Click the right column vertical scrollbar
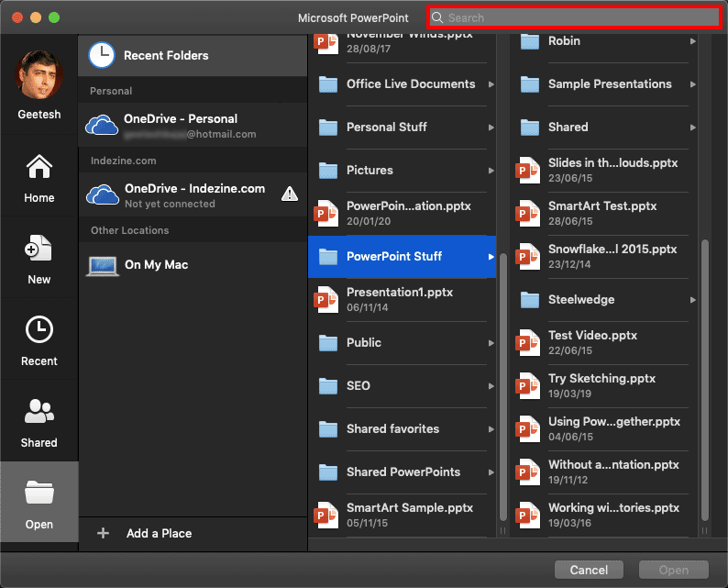Screen dimensions: 728x588 (705, 380)
